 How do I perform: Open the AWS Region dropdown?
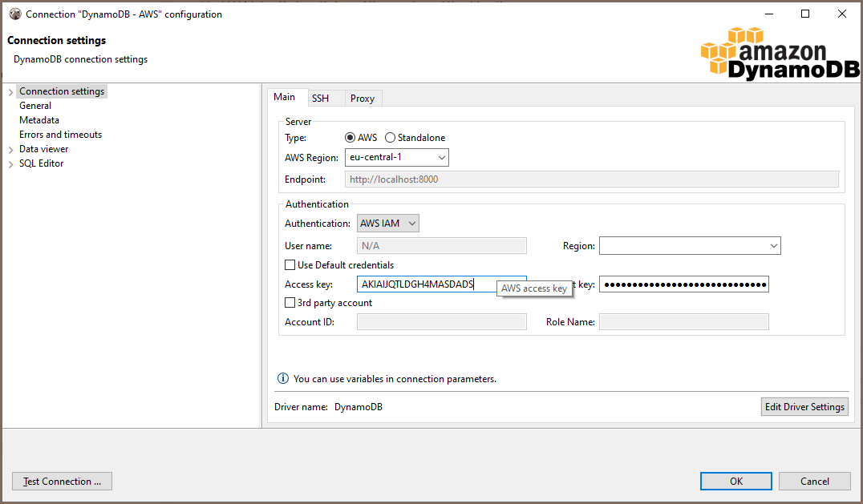click(440, 157)
